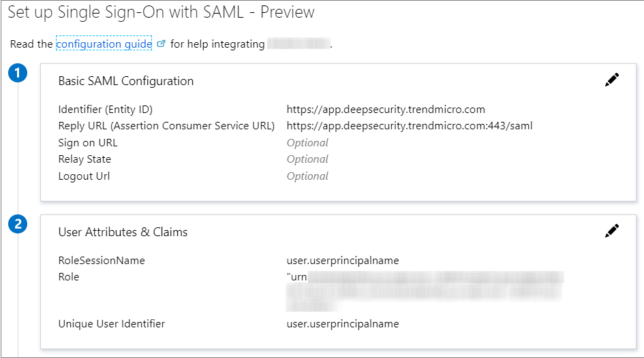Click the external link icon beside configuration guide
644x358 pixels.
[x=161, y=44]
